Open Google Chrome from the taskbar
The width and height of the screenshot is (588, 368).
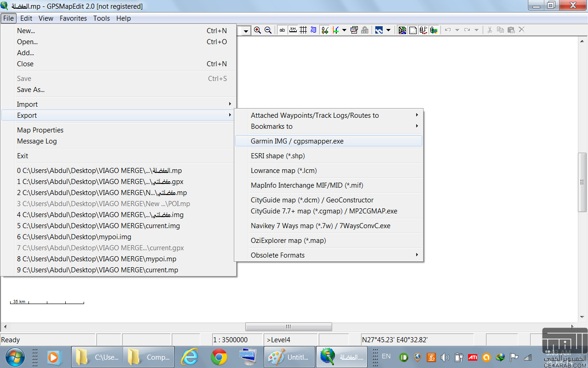point(219,357)
